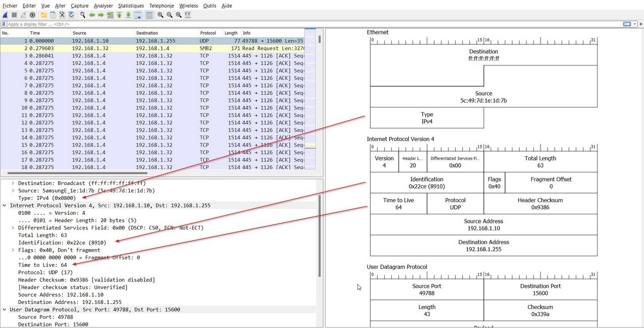This screenshot has height=328, width=644.
Task: Open a capture file with the folder icon
Action: [44, 15]
